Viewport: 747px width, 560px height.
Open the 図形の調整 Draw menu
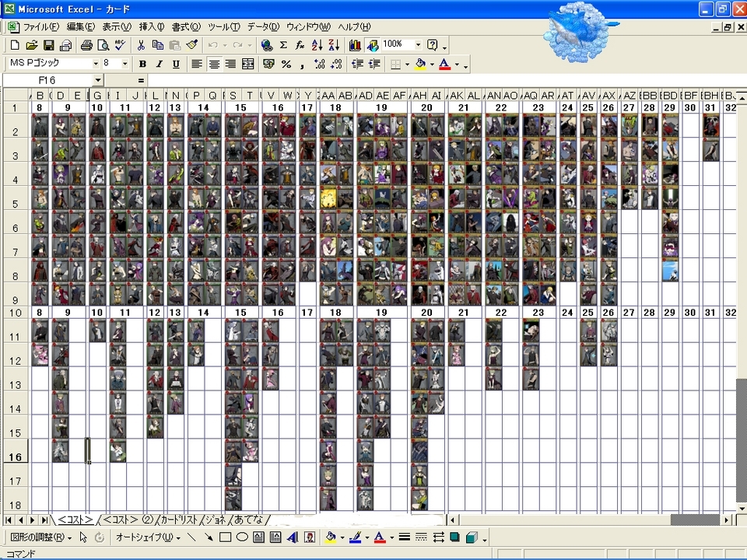pos(41,537)
